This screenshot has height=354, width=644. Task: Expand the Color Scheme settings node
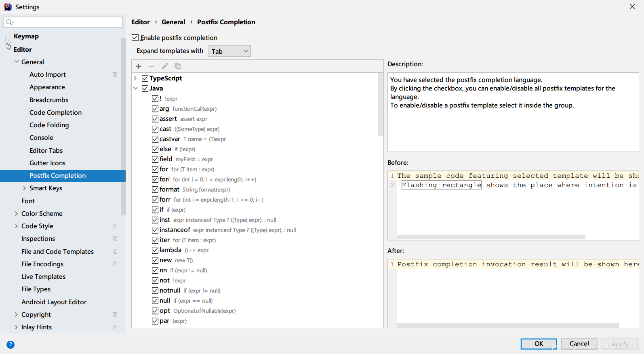(16, 213)
